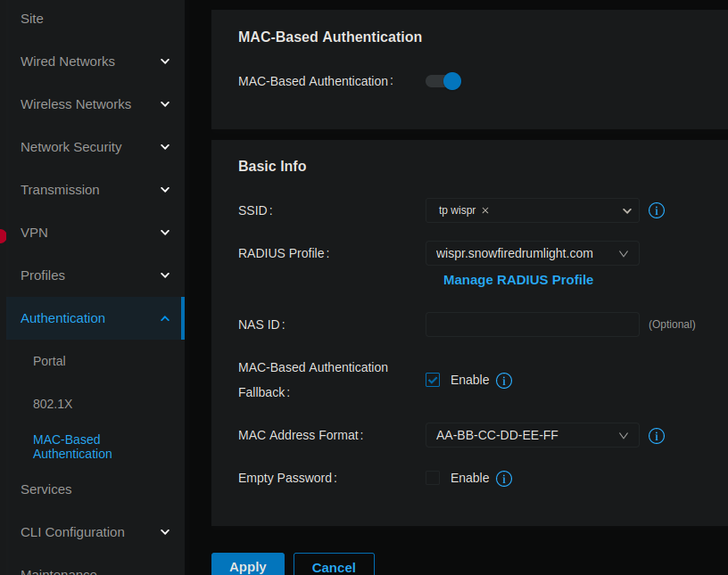Select Portal in the sidebar
This screenshot has width=728, height=575.
point(49,361)
